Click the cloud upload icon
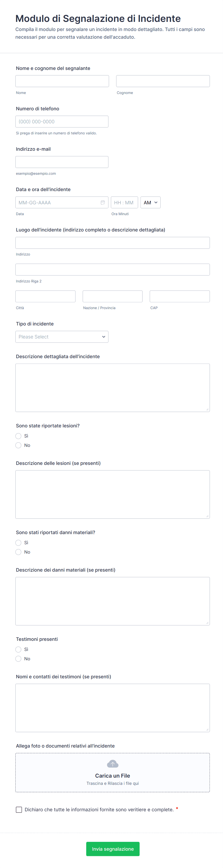The image size is (223, 868). pyautogui.click(x=112, y=763)
